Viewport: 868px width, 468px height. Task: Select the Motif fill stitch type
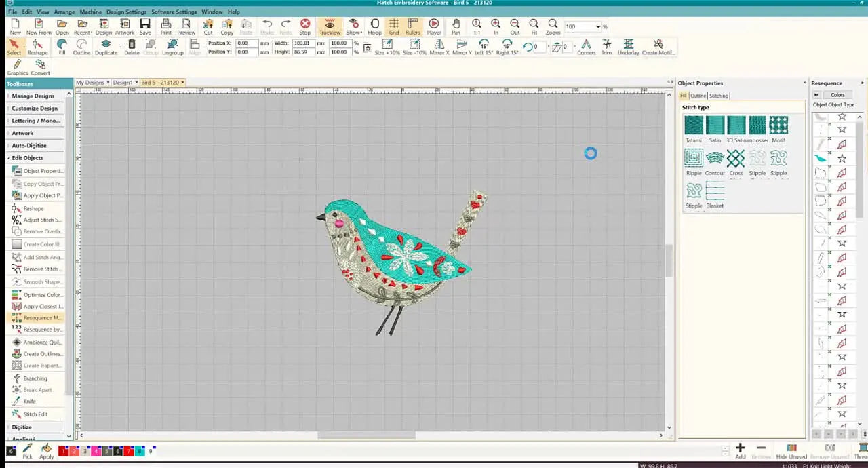pos(778,129)
